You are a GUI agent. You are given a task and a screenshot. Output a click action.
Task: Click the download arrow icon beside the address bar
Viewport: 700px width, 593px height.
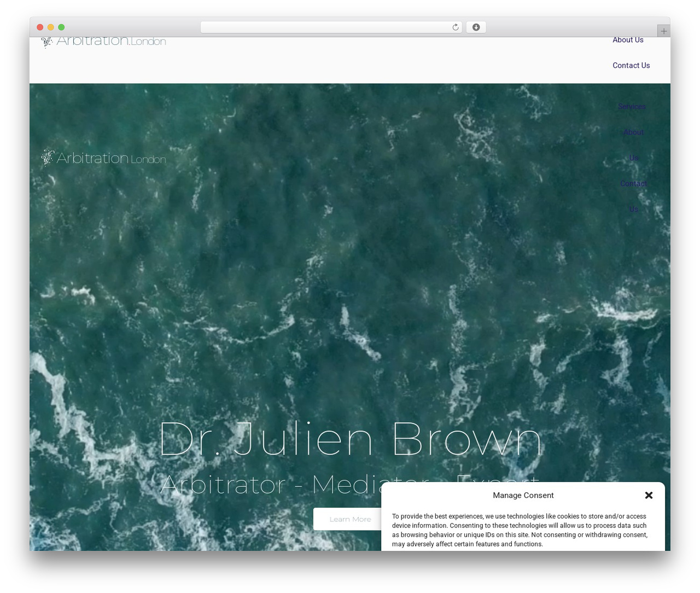coord(476,27)
